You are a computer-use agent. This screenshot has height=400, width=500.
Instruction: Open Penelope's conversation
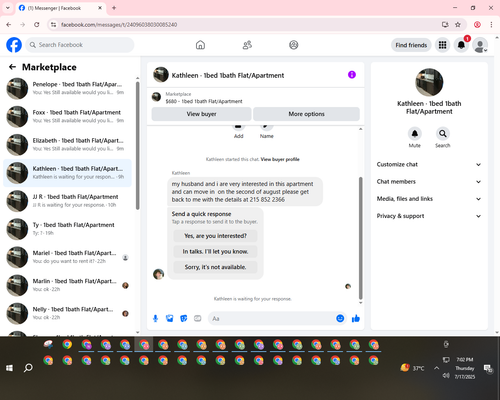click(67, 88)
